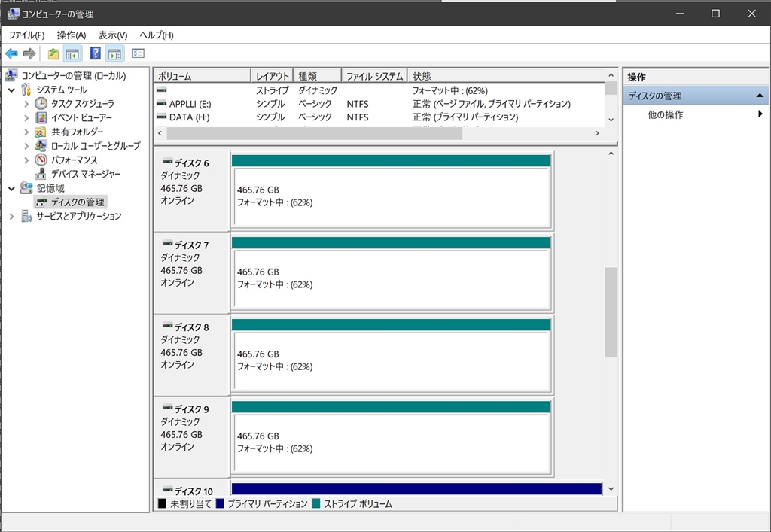Click the Storage (記憶域) icon

tap(26, 188)
